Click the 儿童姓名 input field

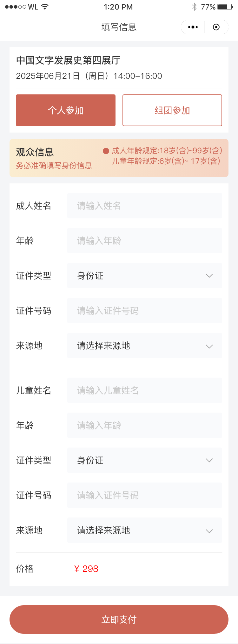tap(145, 390)
